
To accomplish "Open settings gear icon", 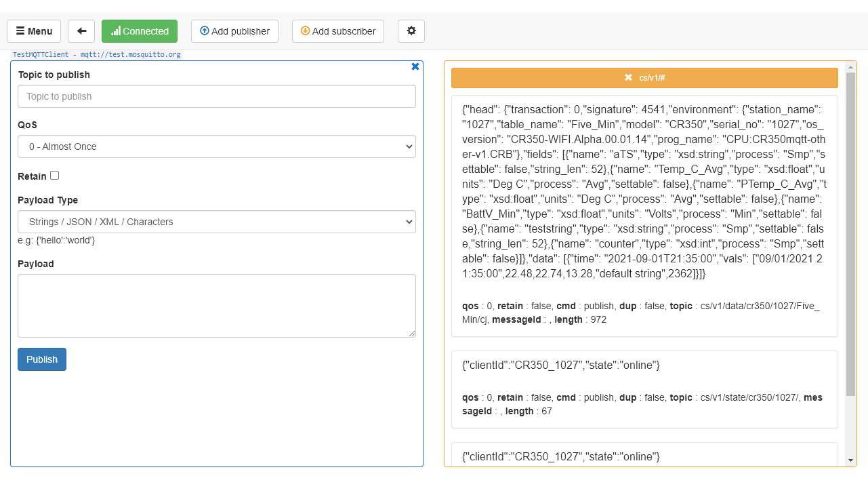I will (411, 31).
